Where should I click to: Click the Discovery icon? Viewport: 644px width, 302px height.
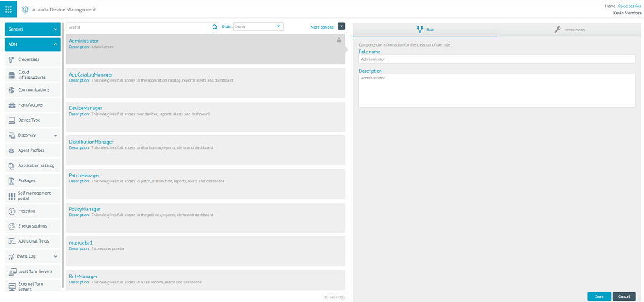(11, 135)
